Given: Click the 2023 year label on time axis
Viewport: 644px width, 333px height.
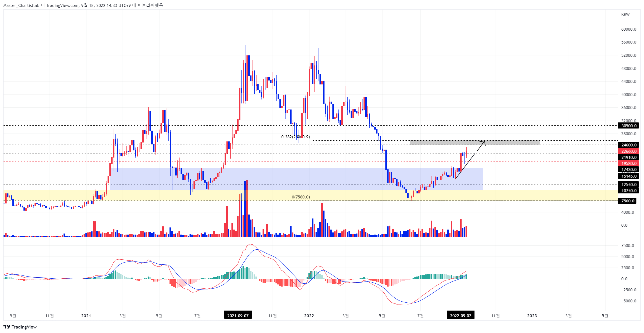Looking at the screenshot, I should coord(532,316).
